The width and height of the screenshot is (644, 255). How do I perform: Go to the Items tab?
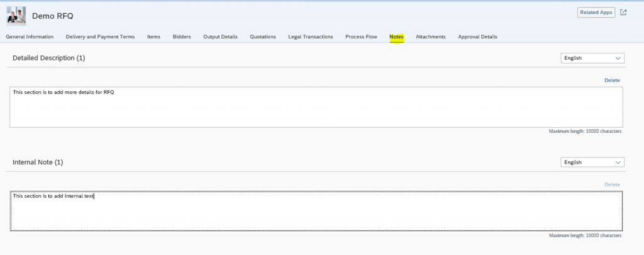153,37
